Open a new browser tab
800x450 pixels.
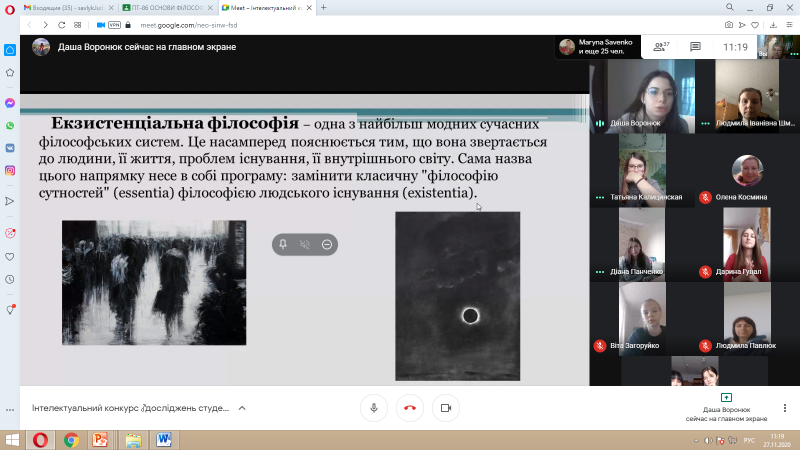(323, 8)
